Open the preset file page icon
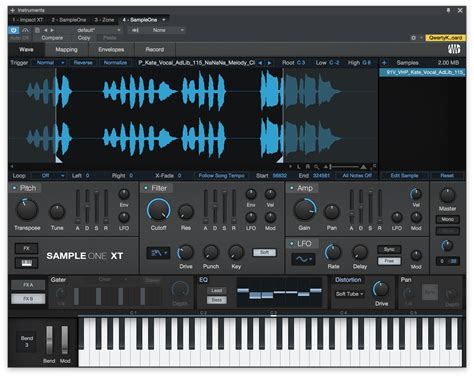 (37, 30)
